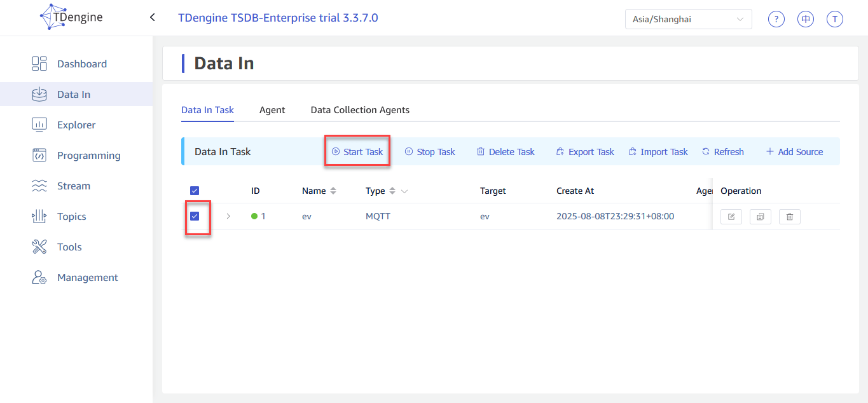This screenshot has width=868, height=403.
Task: Go to Explorer in the sidebar
Action: 76,125
